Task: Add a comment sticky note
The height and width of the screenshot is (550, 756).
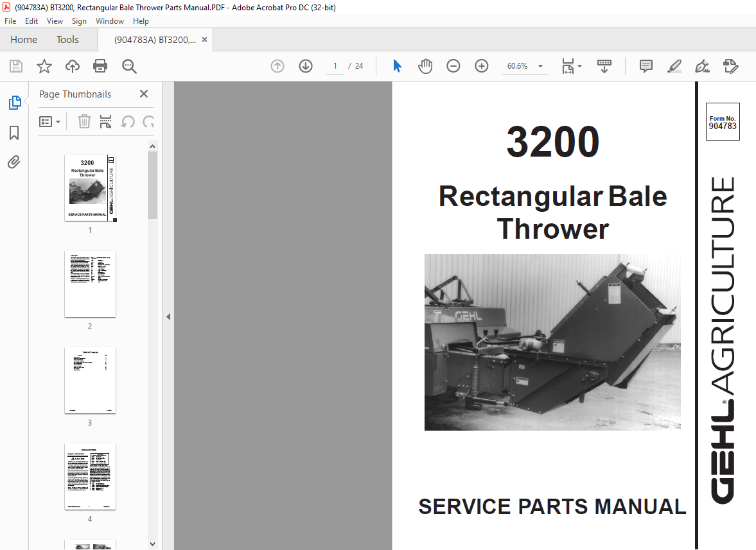Action: (646, 66)
